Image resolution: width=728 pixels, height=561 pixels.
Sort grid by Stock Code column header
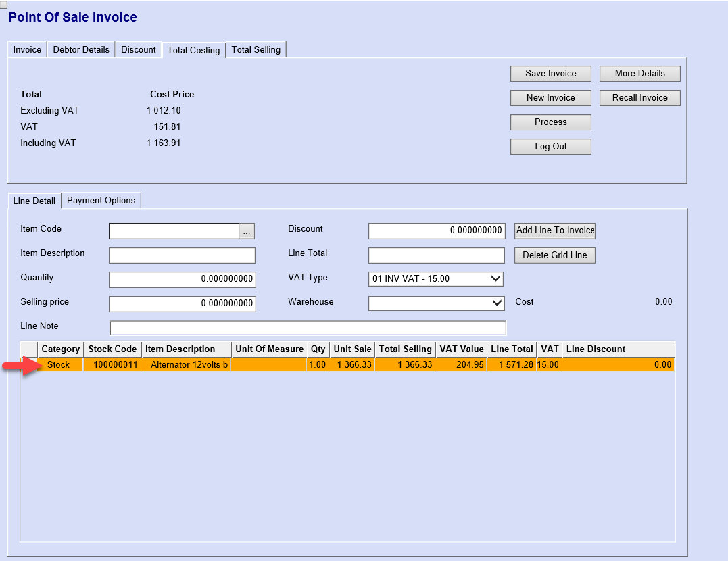[x=112, y=349]
